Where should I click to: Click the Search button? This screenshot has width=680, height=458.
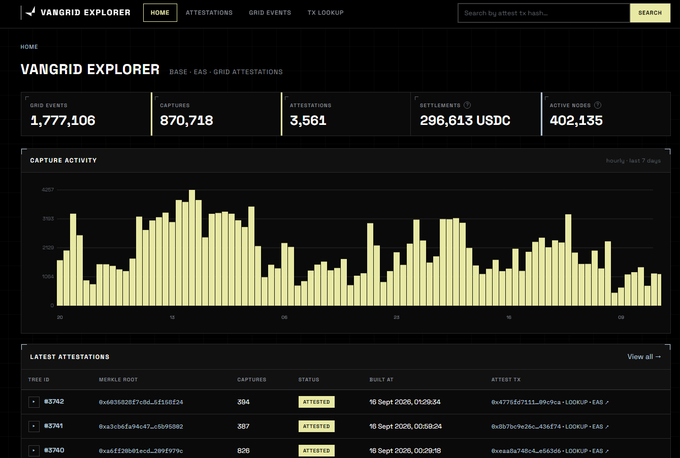[650, 13]
